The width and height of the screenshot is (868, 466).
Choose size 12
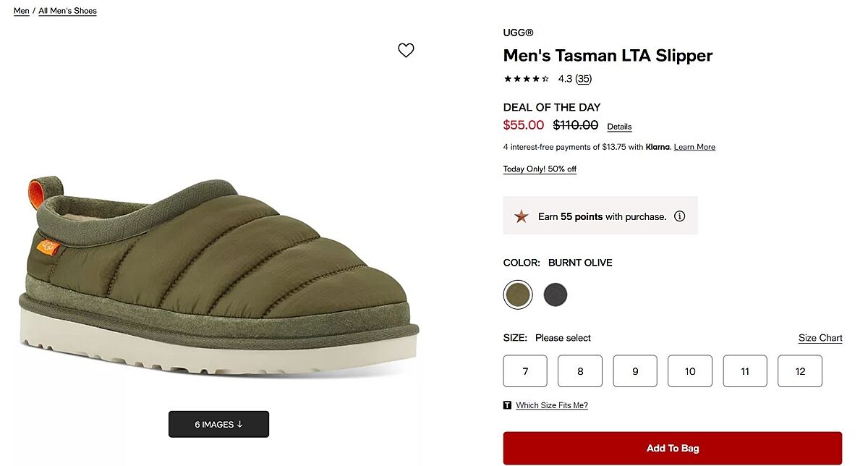[800, 371]
